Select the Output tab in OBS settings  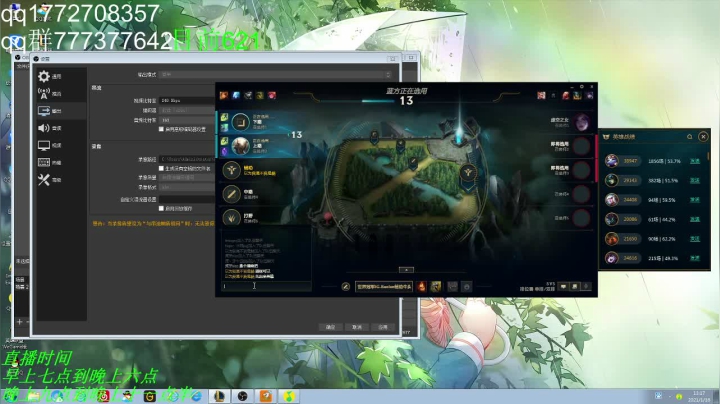(61, 111)
